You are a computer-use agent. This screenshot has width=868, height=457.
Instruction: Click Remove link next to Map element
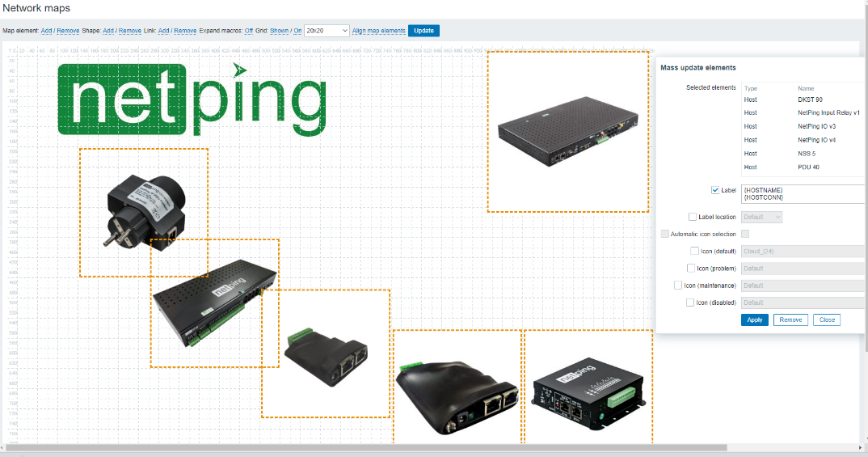[x=68, y=31]
